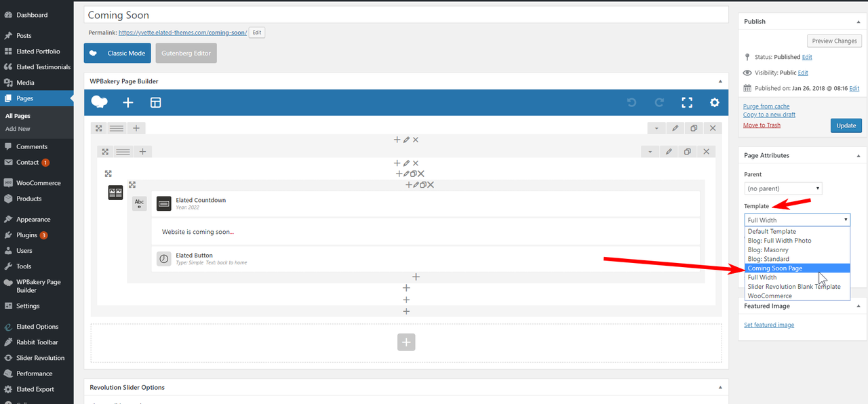Viewport: 868px width, 404px height.
Task: Click the dark element icon left of Abc
Action: 115,193
